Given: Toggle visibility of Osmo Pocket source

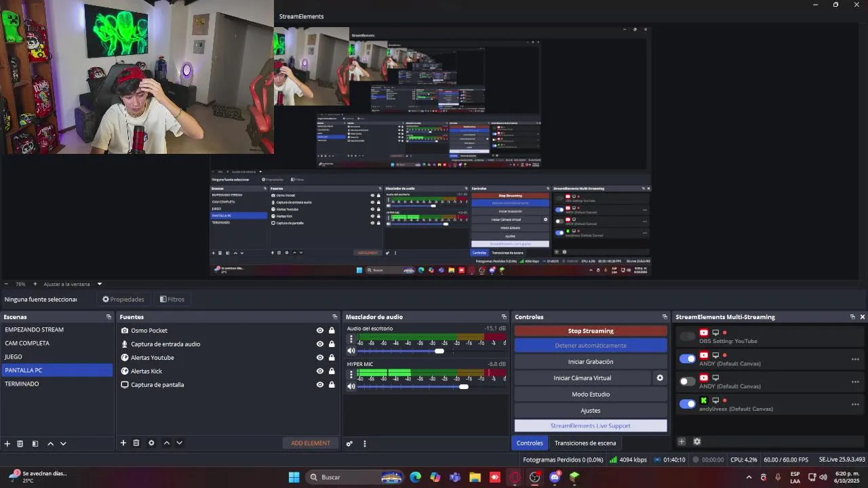Looking at the screenshot, I should 320,331.
